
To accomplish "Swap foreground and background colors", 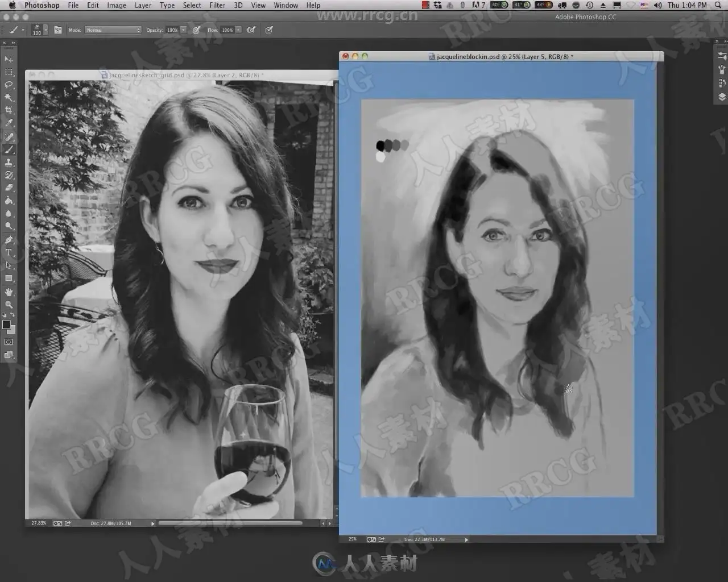I will (x=13, y=315).
